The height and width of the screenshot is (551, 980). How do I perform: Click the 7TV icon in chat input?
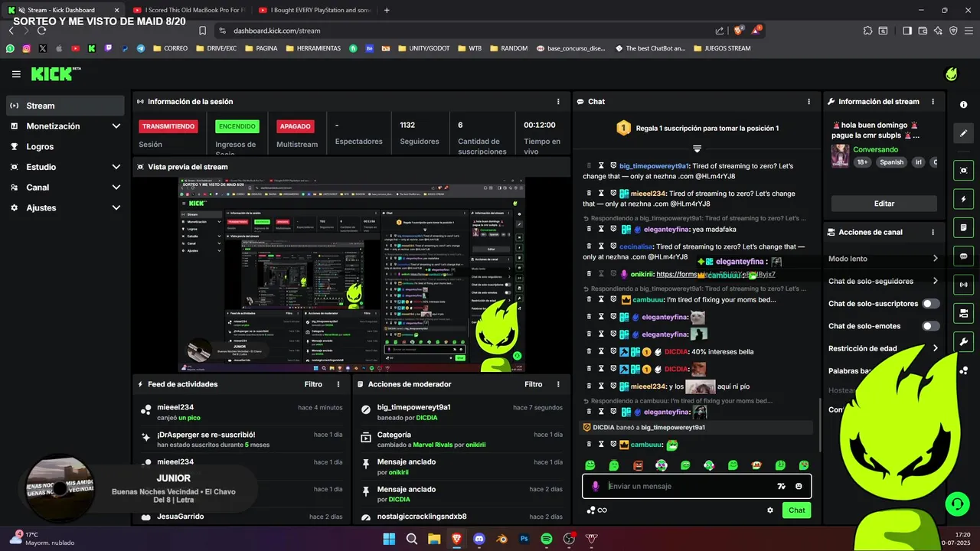(781, 486)
